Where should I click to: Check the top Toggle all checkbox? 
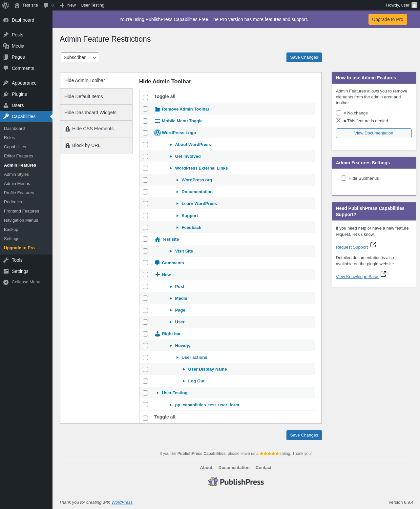click(145, 97)
